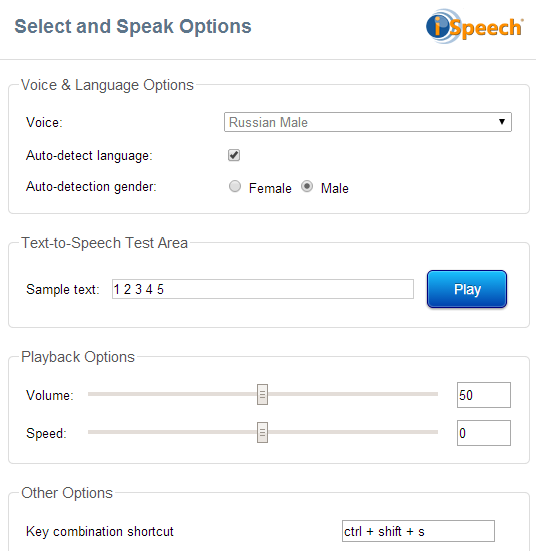
Task: Click the Select and Speak Options heading
Action: pos(133,27)
